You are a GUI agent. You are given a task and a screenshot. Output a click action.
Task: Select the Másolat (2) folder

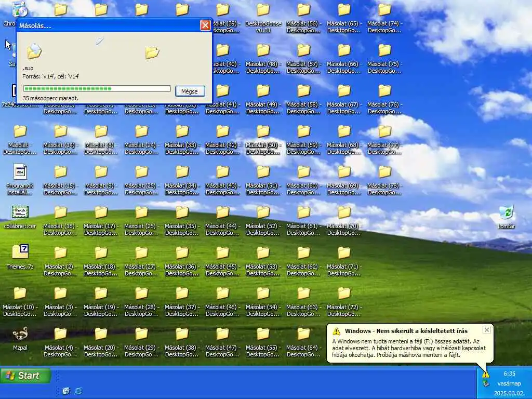[60, 261]
